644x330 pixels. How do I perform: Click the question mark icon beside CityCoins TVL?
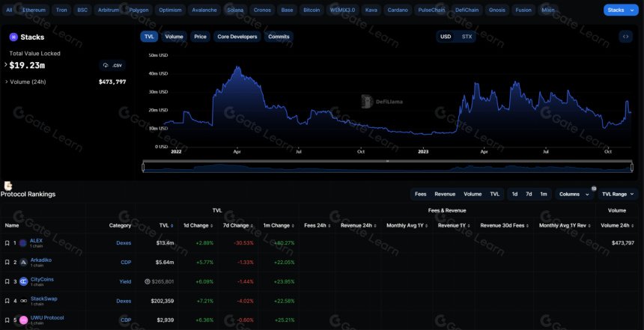tap(148, 281)
